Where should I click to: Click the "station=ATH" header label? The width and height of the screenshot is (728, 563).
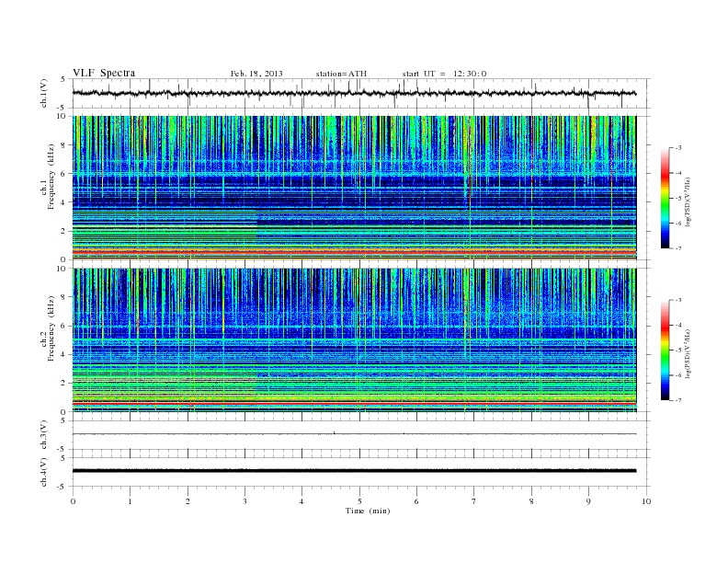pyautogui.click(x=341, y=74)
